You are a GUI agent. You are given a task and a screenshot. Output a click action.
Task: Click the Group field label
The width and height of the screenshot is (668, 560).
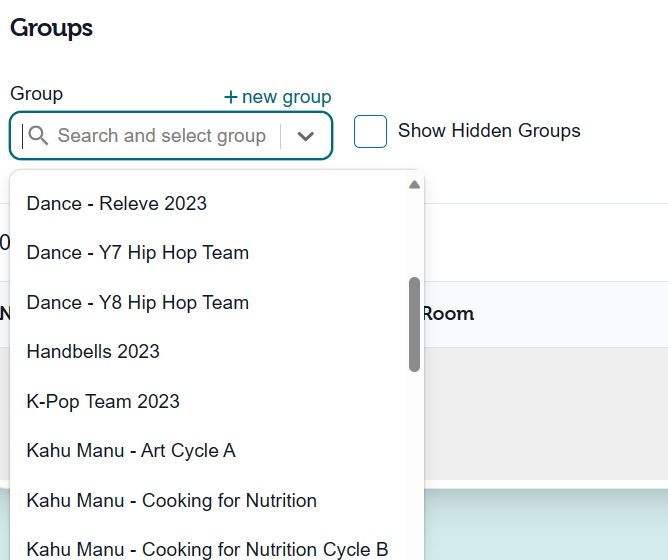[x=37, y=94]
